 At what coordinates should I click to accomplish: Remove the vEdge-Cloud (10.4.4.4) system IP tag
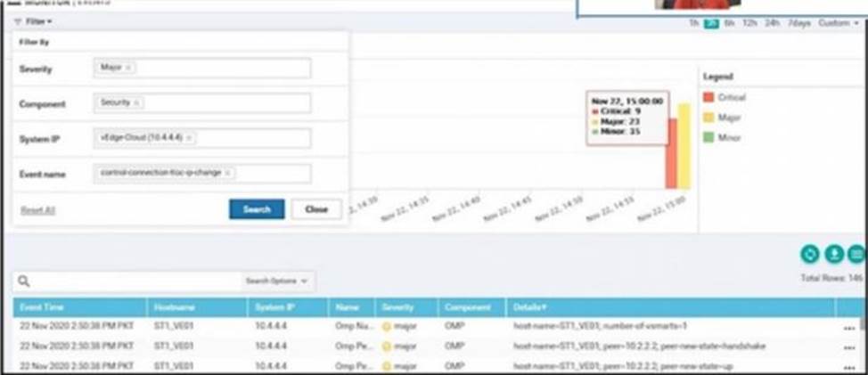pos(190,138)
